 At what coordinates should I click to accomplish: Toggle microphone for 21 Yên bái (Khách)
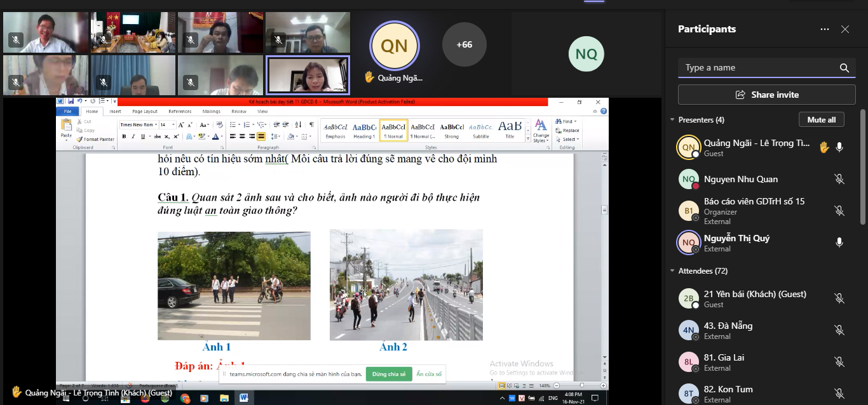839,298
